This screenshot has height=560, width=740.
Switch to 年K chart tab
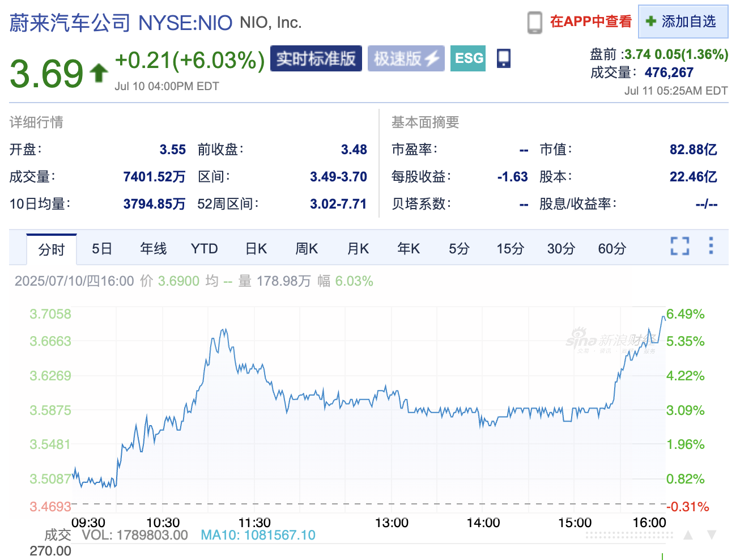[x=409, y=249]
